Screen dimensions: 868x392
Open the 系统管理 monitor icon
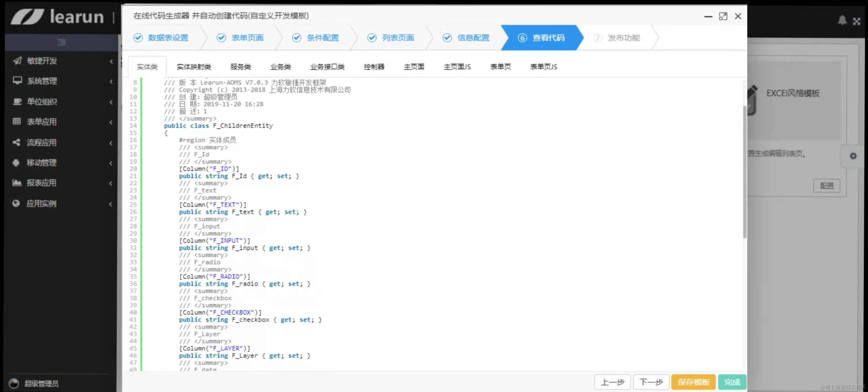coord(17,81)
